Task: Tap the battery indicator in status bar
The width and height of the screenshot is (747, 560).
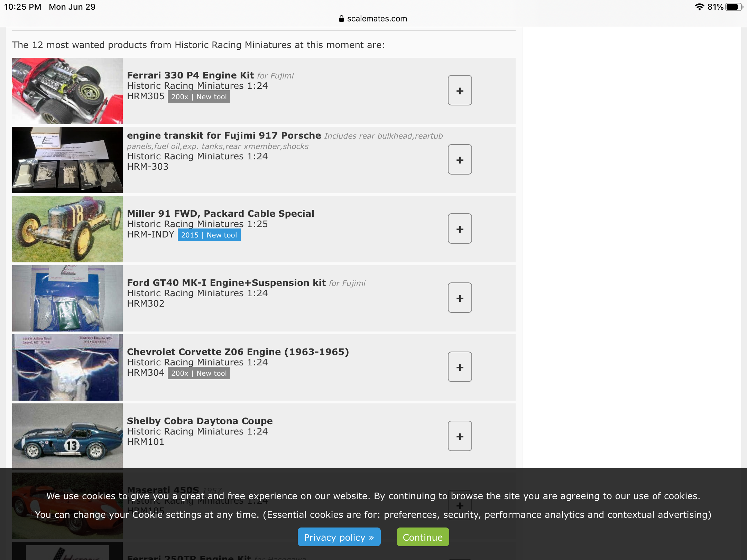Action: click(734, 7)
